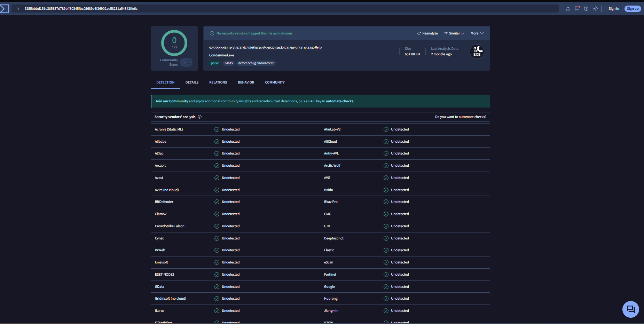
Task: Click the info icon beside Security vendors' analysis
Action: pos(200,117)
